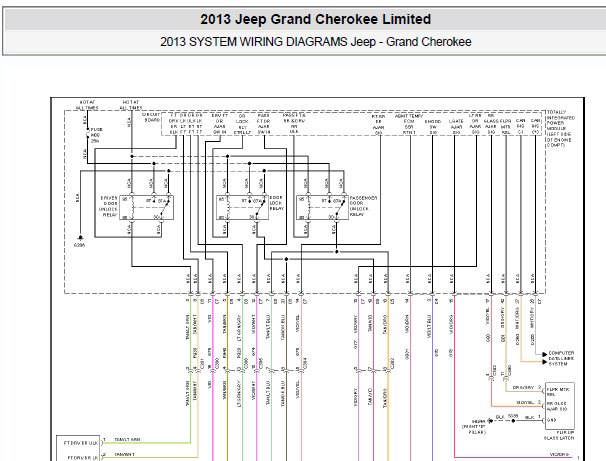Select the Driver Door Unlock Relay symbol
Screen dimensions: 606x461
pos(146,208)
